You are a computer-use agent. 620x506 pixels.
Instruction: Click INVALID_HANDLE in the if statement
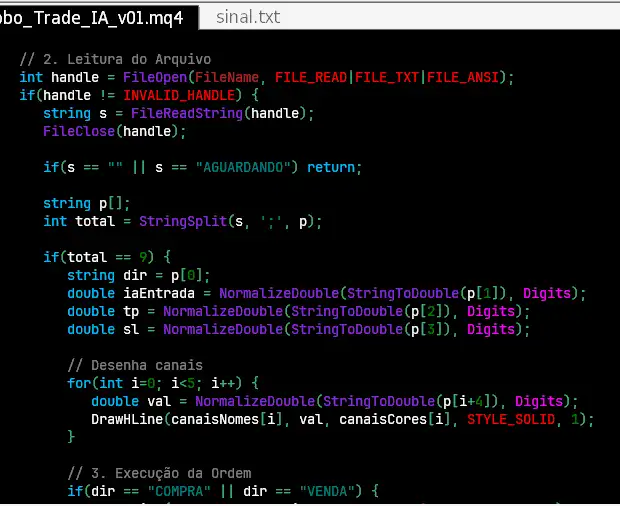click(179, 95)
